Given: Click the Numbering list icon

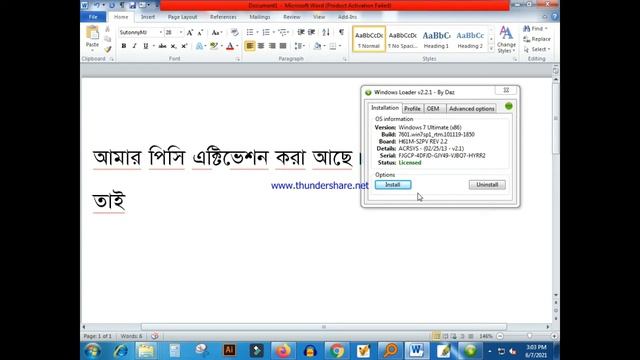Looking at the screenshot, I should point(266,32).
